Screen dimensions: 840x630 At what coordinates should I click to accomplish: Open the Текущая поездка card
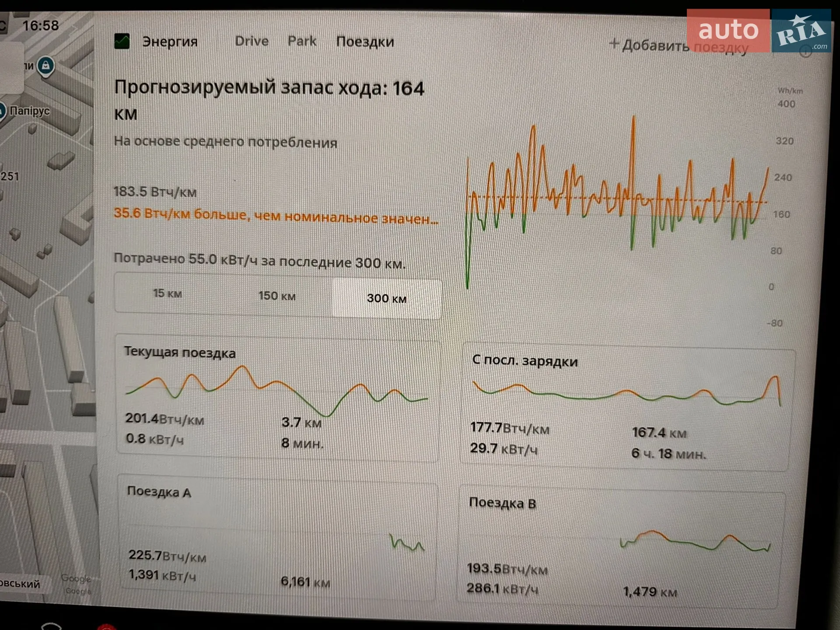pos(277,398)
